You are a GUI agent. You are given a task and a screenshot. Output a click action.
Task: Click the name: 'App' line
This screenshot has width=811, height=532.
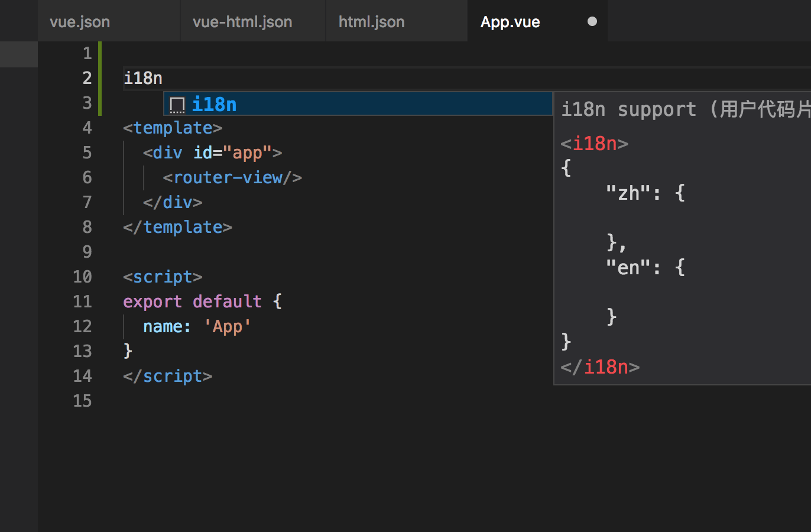point(197,326)
